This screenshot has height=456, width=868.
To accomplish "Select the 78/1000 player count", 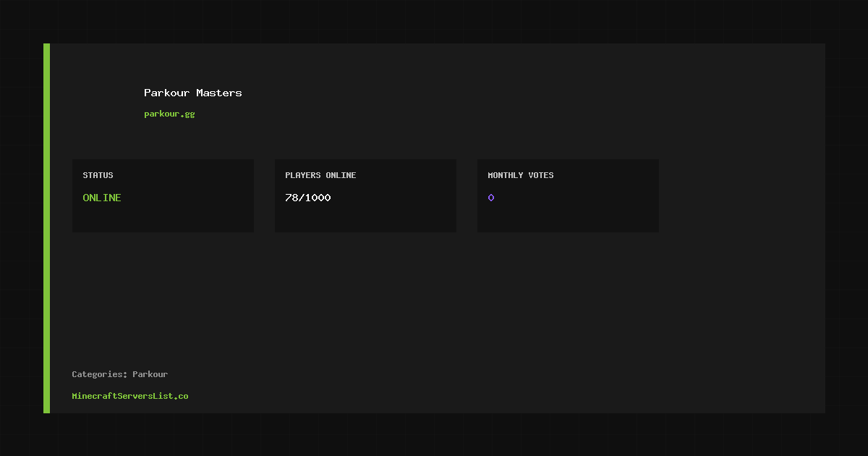I will click(x=308, y=198).
